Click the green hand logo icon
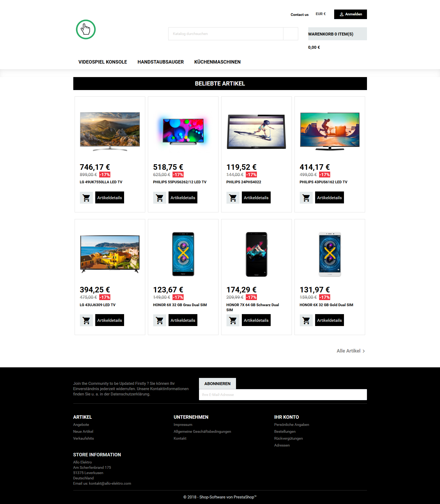The width and height of the screenshot is (440, 504). pyautogui.click(x=86, y=29)
